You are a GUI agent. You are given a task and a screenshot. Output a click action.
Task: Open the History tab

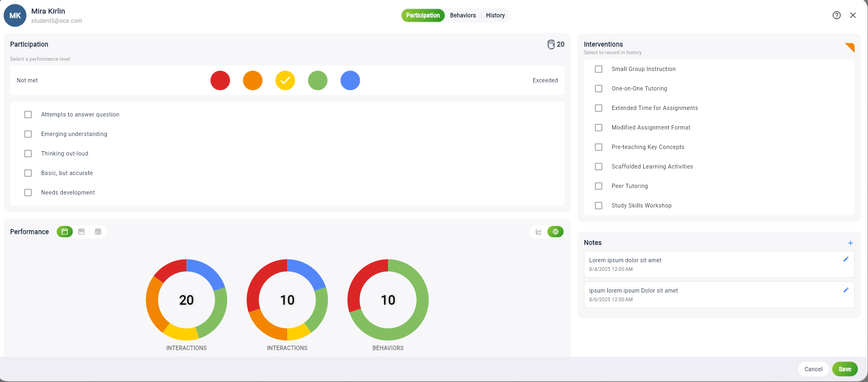click(495, 16)
